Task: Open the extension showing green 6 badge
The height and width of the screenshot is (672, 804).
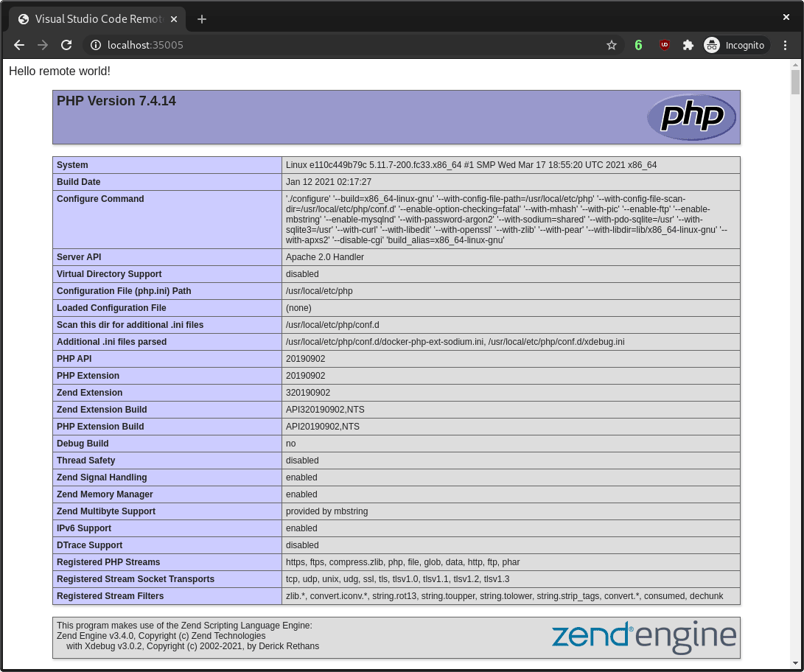Action: coord(638,45)
